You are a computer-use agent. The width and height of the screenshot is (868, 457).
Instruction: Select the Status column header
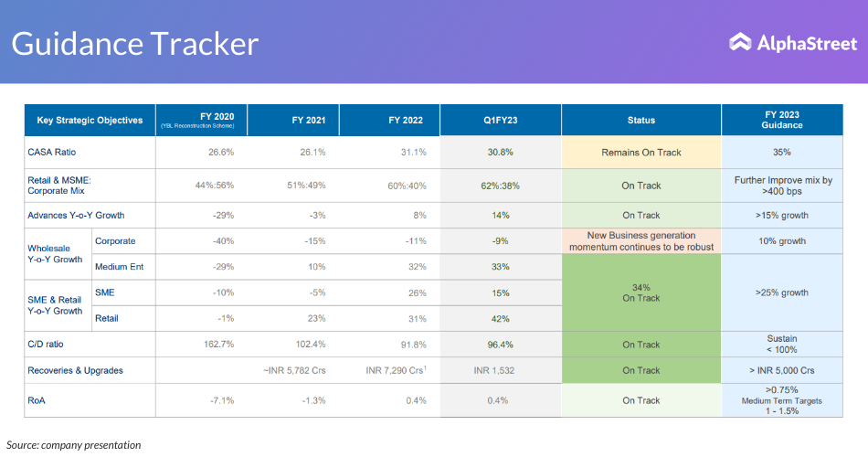tap(641, 121)
